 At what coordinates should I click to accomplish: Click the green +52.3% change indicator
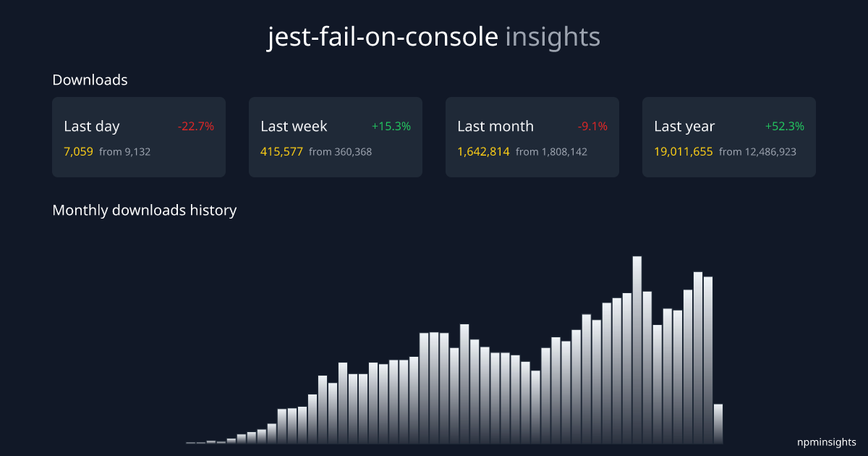click(x=785, y=127)
